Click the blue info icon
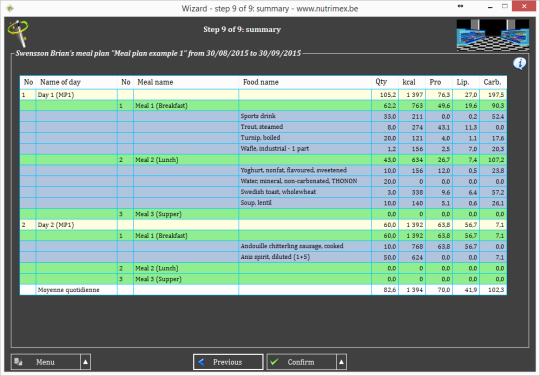 [520, 63]
